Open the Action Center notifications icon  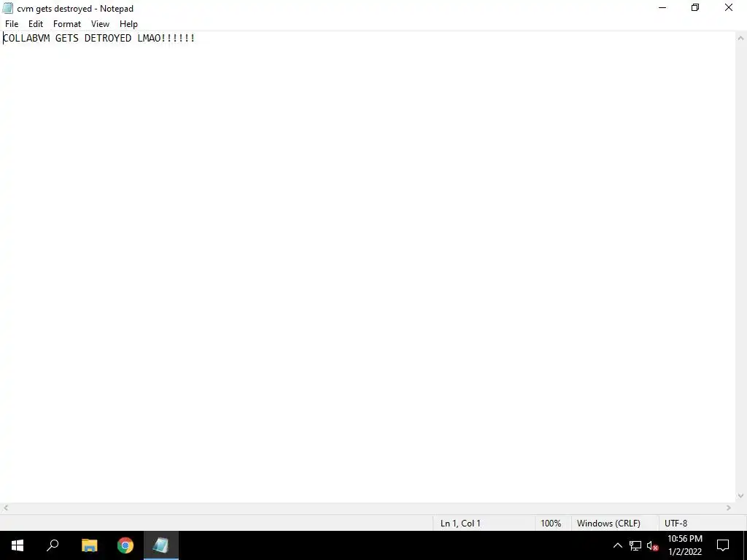pyautogui.click(x=723, y=545)
